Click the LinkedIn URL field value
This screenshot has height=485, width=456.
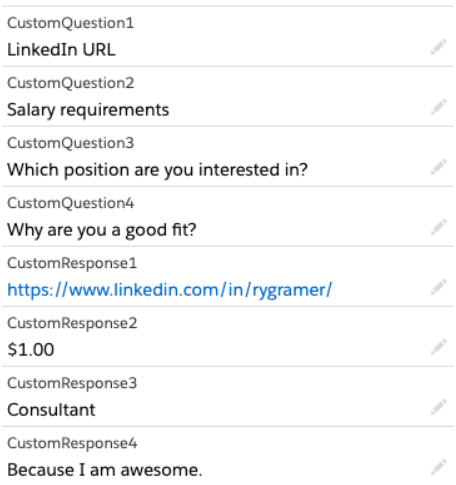[x=61, y=50]
